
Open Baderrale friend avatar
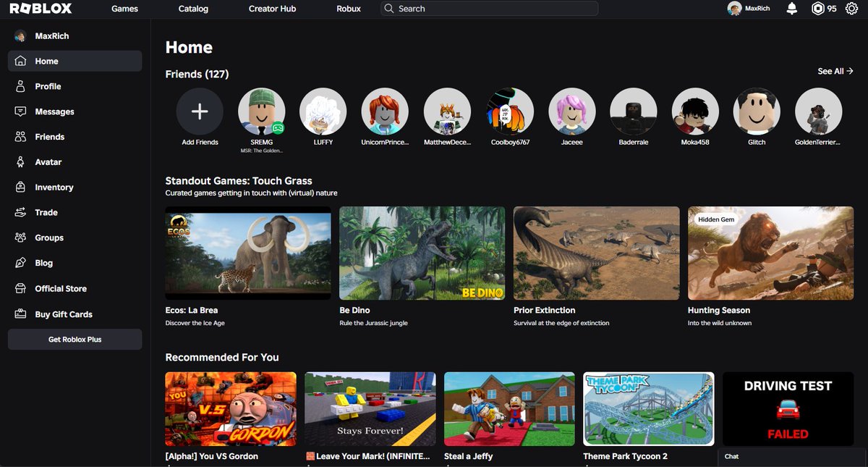[x=634, y=112]
